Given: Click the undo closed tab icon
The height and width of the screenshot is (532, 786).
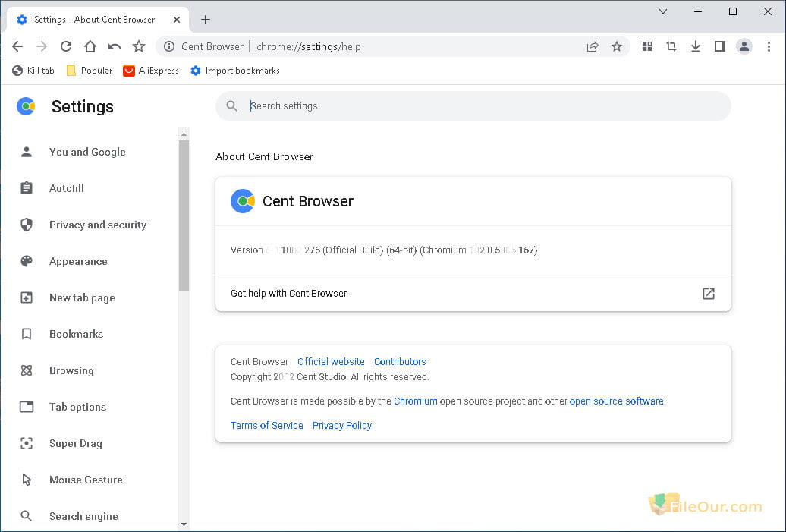Looking at the screenshot, I should point(115,46).
